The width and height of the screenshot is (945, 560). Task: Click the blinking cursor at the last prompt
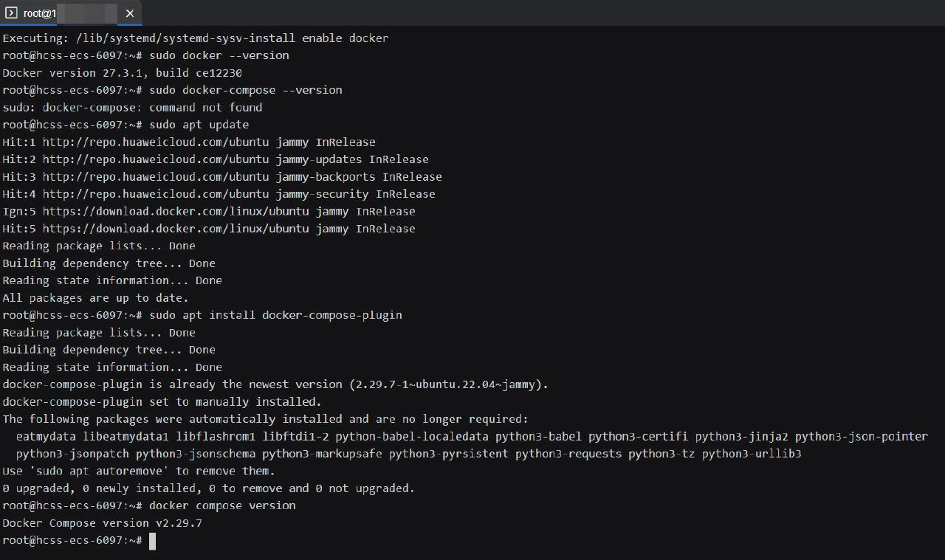click(x=152, y=541)
